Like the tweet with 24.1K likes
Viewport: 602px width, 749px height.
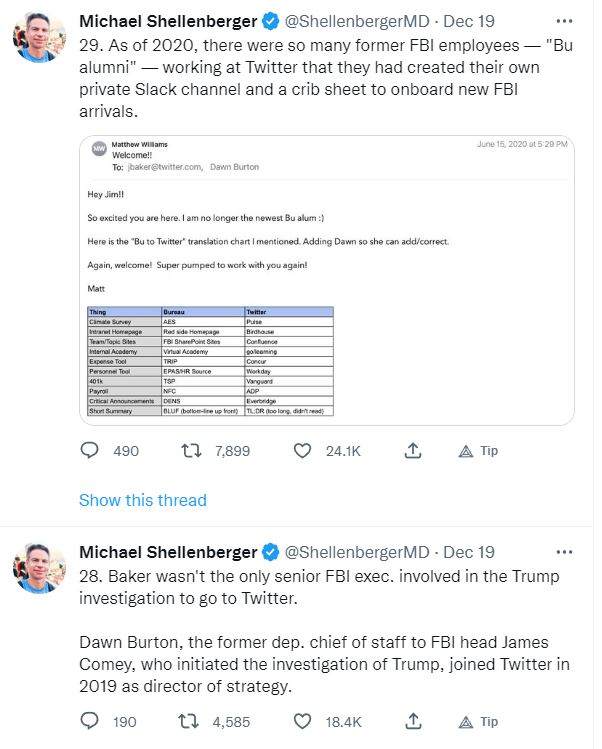tap(304, 451)
